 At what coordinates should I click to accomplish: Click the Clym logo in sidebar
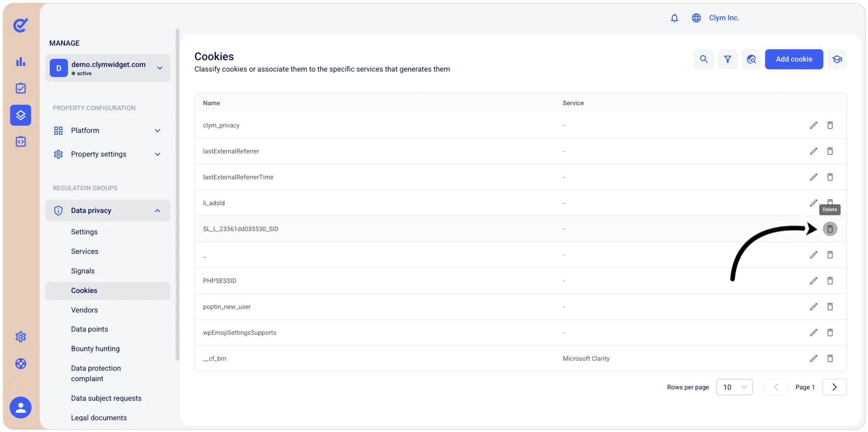coord(20,25)
